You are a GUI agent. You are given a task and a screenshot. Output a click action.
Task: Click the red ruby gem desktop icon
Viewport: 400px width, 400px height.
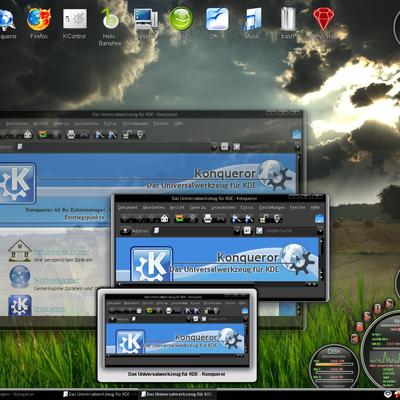click(323, 19)
